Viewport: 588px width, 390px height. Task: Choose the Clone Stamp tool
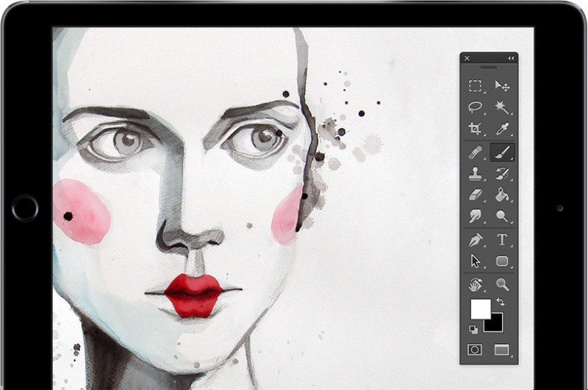pyautogui.click(x=476, y=173)
